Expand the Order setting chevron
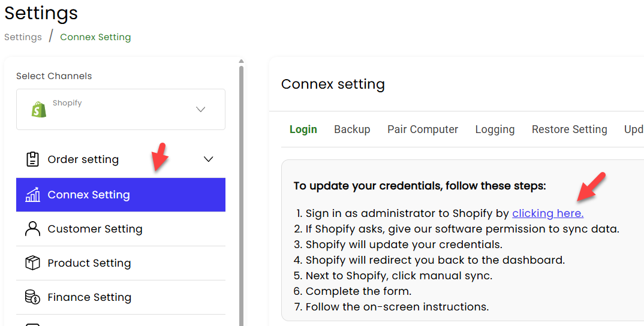Viewport: 644px width, 326px height. [209, 159]
